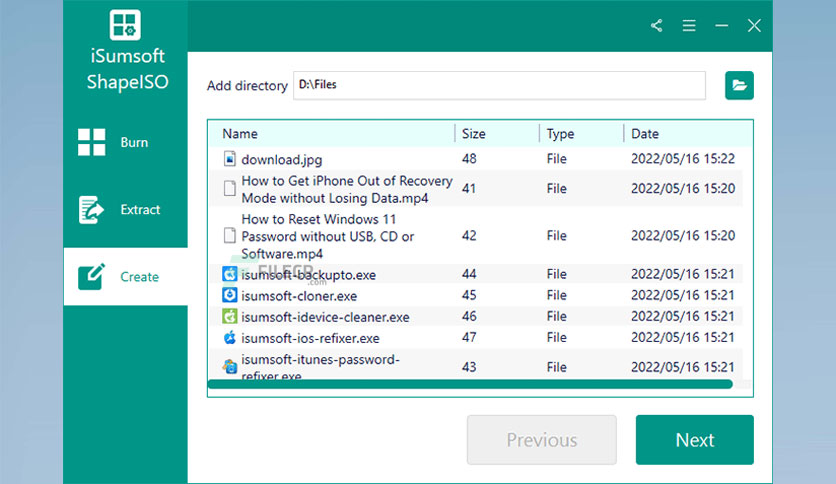The height and width of the screenshot is (484, 836).
Task: Click the download.jpg image file icon
Action: pyautogui.click(x=230, y=159)
